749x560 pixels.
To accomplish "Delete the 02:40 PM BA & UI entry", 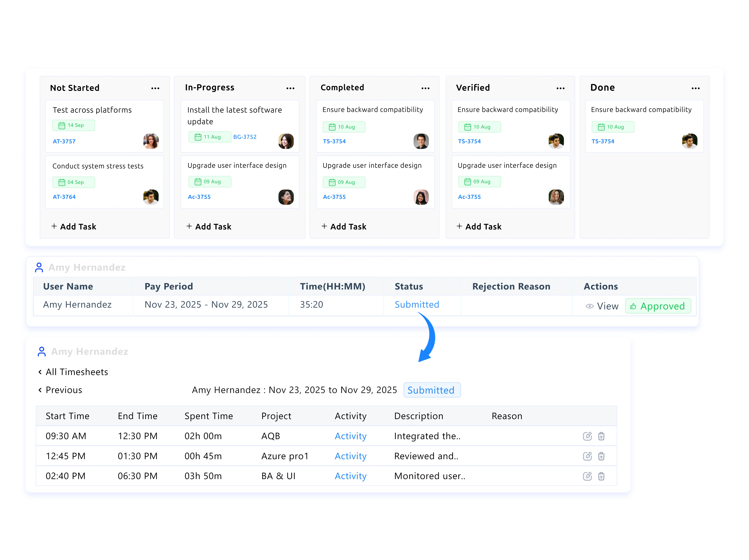I will pyautogui.click(x=601, y=476).
